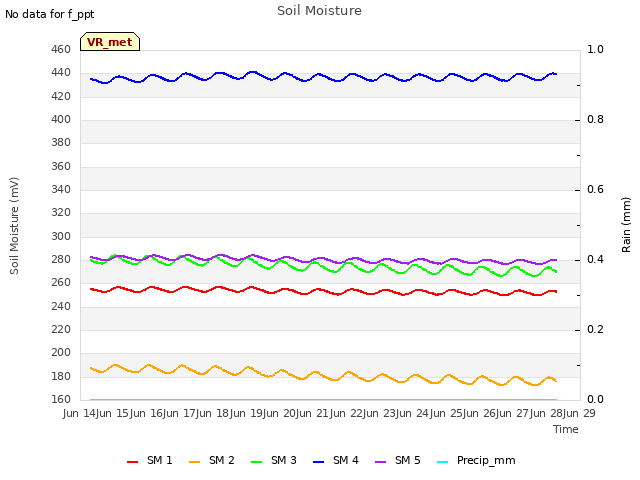Select the Precip_mm legend label
This screenshot has width=640, height=480.
486,461
